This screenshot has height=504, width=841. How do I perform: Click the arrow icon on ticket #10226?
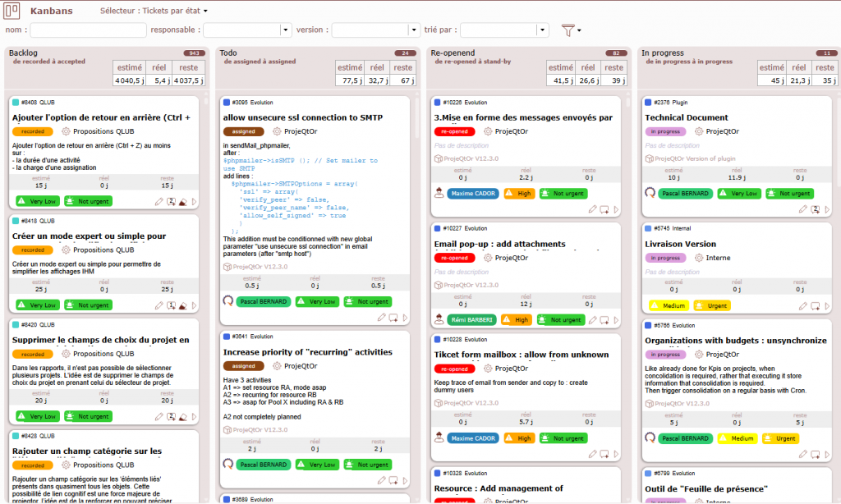(x=617, y=209)
